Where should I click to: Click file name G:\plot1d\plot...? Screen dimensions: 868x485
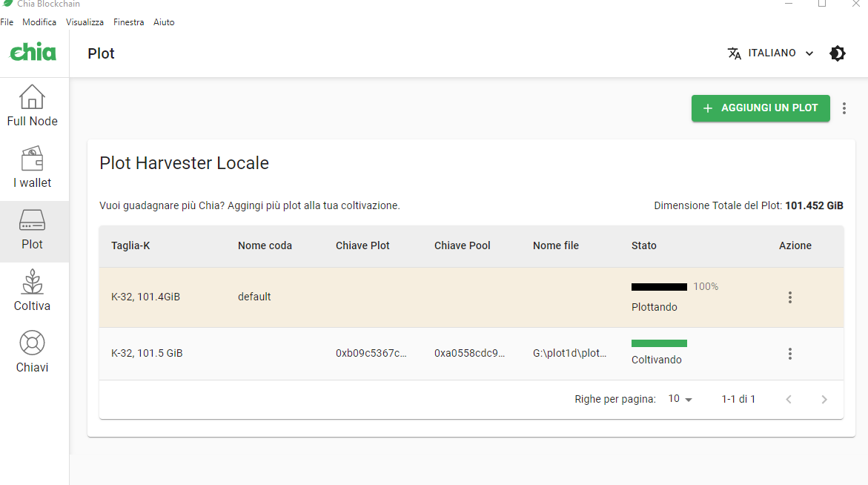(x=569, y=354)
